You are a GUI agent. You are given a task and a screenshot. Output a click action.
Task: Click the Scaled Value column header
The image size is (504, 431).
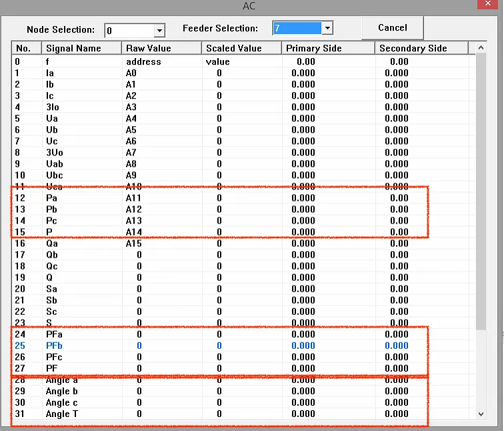(242, 48)
